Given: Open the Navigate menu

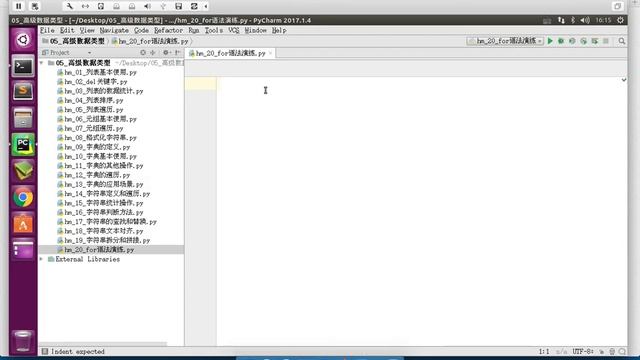Looking at the screenshot, I should (114, 31).
